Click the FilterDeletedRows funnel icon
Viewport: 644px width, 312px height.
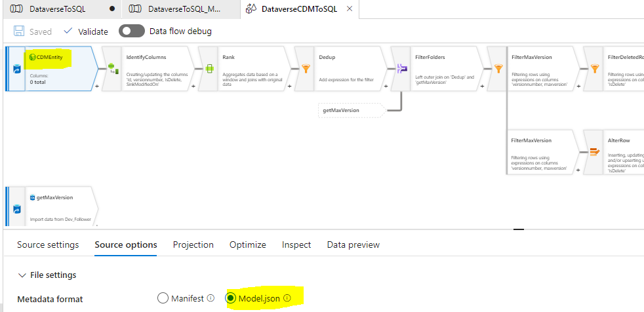point(594,69)
